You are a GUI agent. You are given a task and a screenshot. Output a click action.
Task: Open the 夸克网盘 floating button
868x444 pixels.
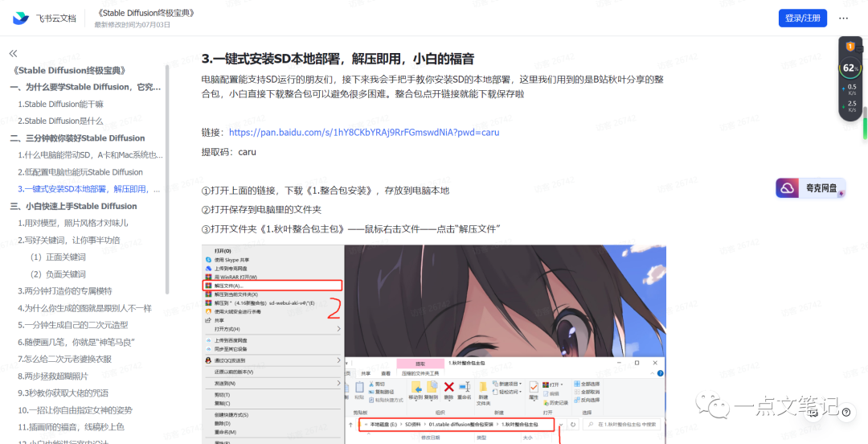click(x=810, y=188)
